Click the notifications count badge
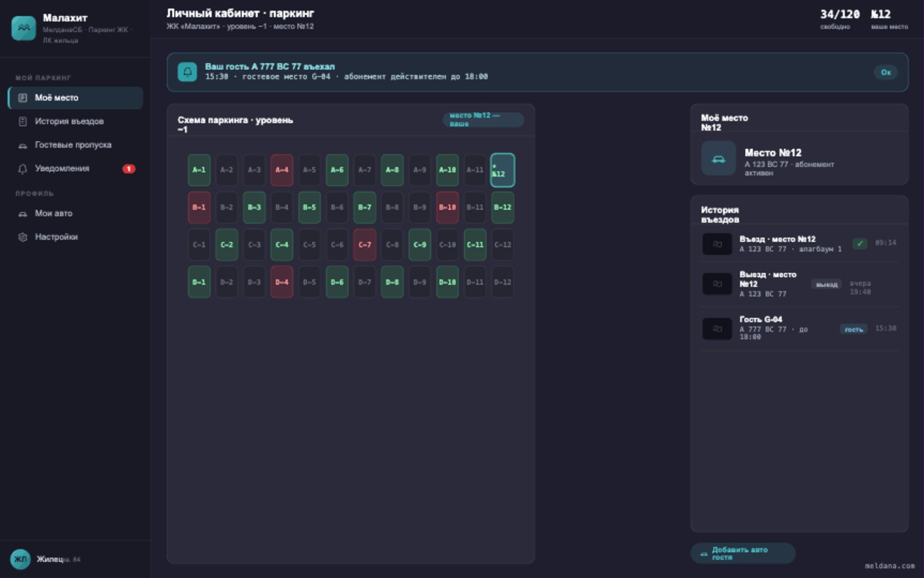The width and height of the screenshot is (924, 578). tap(129, 169)
